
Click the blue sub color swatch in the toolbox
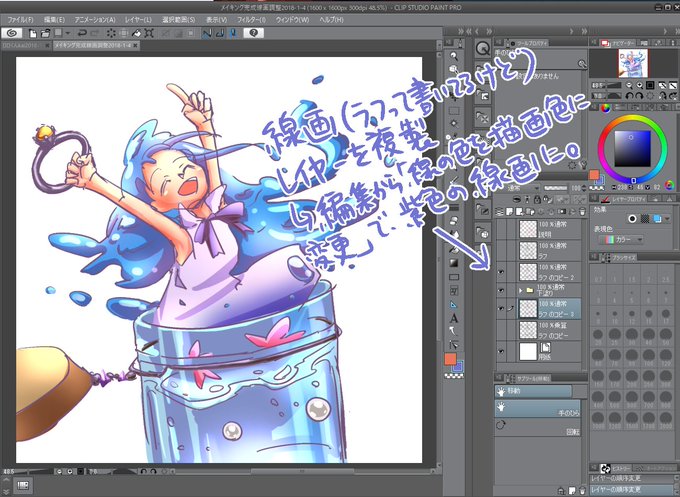(x=458, y=367)
